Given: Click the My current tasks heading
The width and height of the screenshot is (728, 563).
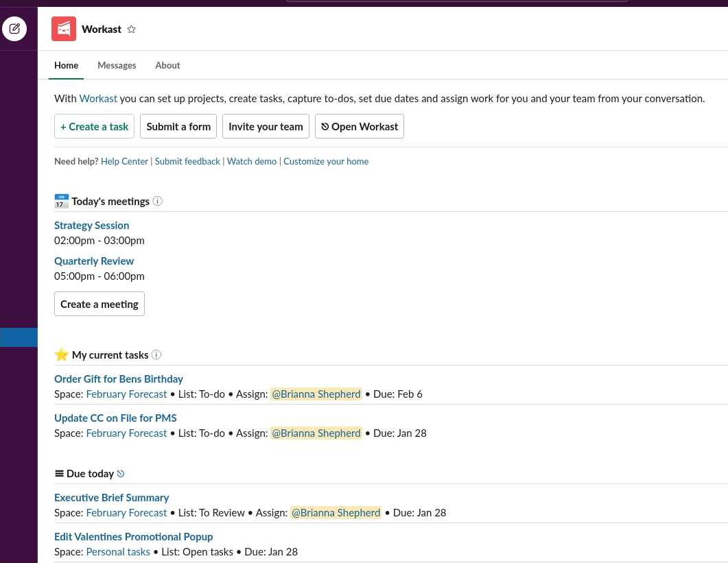Looking at the screenshot, I should 110,355.
